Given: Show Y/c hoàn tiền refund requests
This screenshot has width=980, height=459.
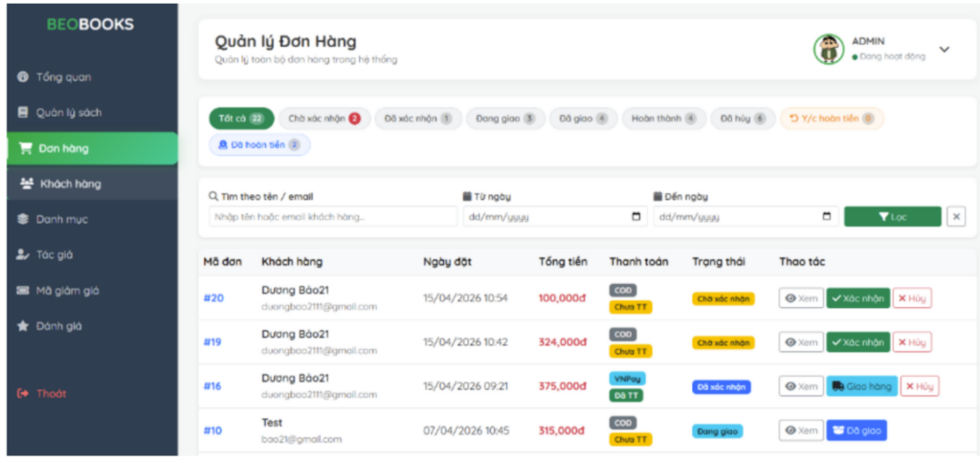Looking at the screenshot, I should click(x=832, y=119).
